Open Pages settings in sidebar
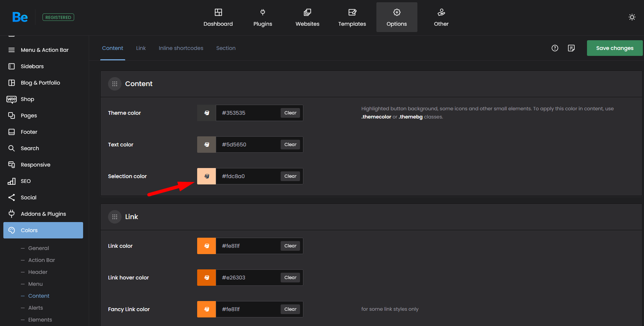This screenshot has width=644, height=326. point(43,115)
